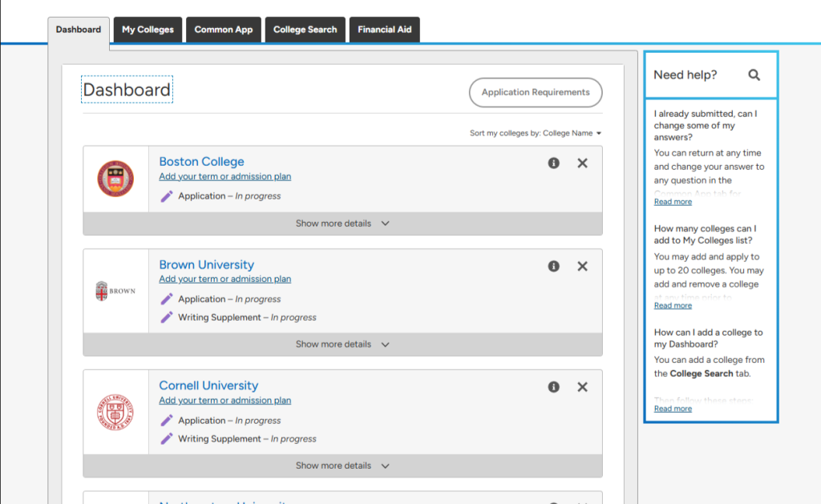Remove Boston College with the X icon
The height and width of the screenshot is (504, 821).
pos(583,163)
